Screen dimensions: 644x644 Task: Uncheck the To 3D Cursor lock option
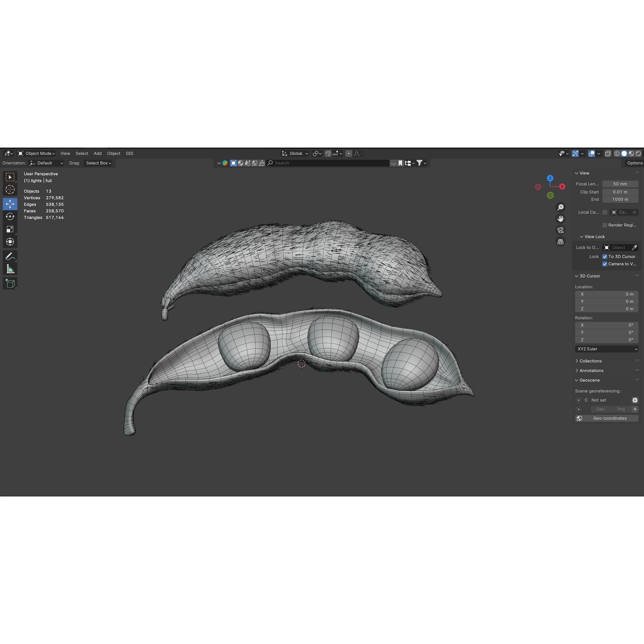tap(605, 256)
